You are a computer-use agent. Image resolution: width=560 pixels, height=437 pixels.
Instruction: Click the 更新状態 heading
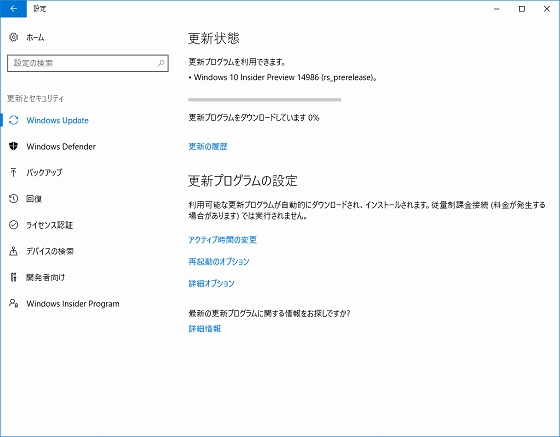tap(214, 38)
